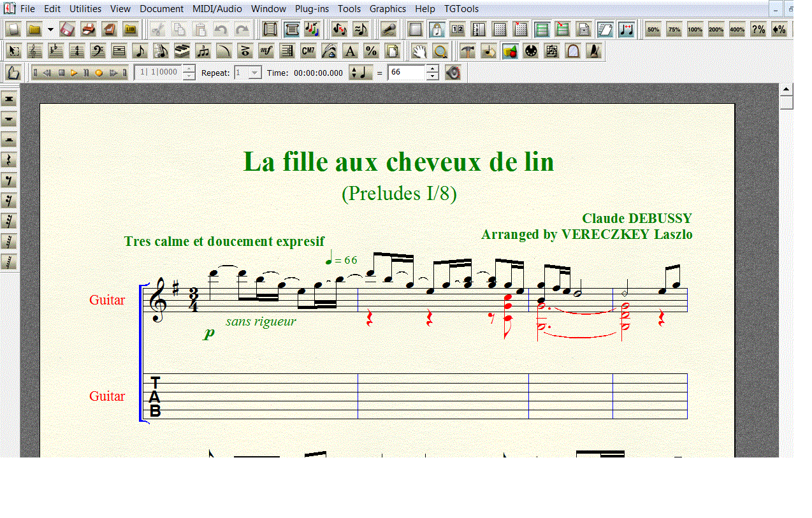The height and width of the screenshot is (518, 812).
Task: Select the quarter rest in rests palette
Action: pyautogui.click(x=9, y=160)
